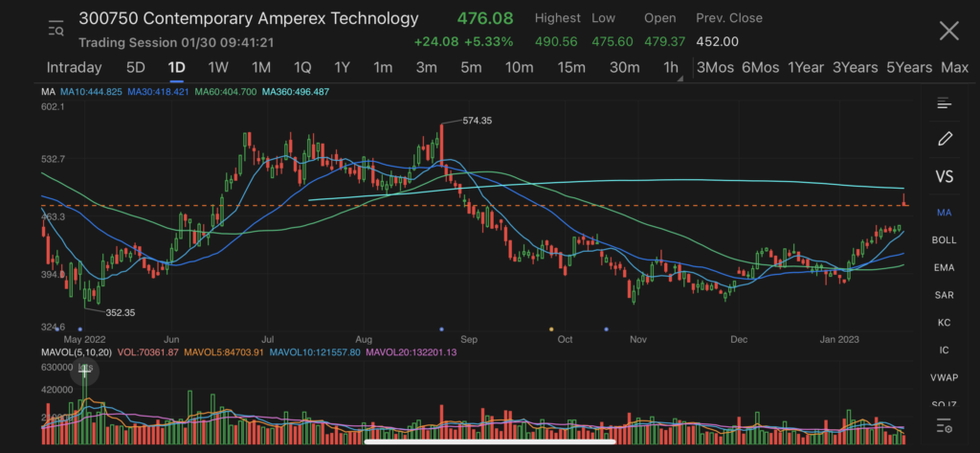Select the 1W timeframe tab

(218, 67)
